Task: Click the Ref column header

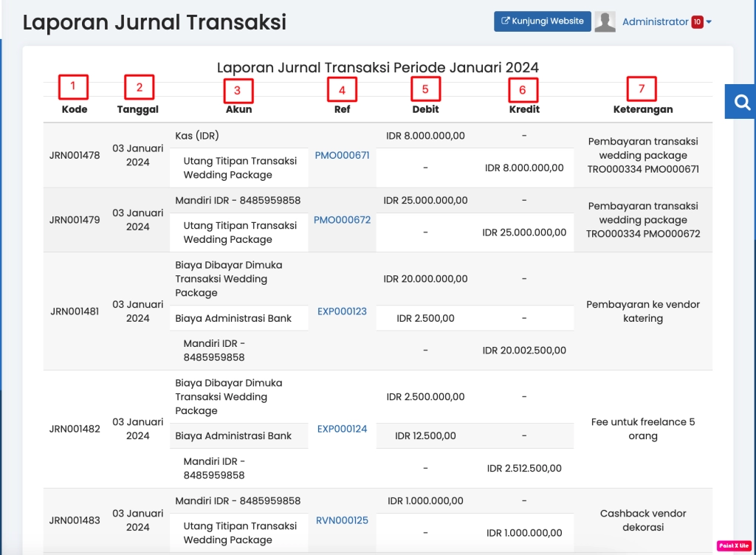Action: 342,109
